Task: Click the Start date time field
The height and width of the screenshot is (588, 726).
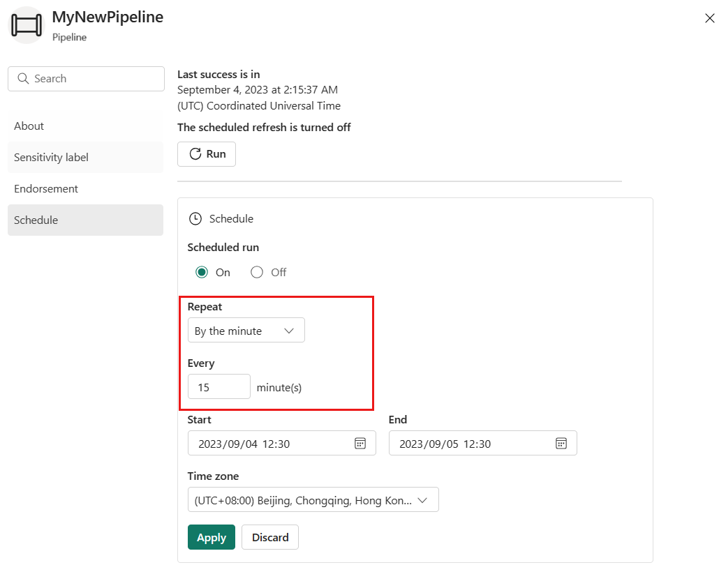Action: [x=282, y=443]
